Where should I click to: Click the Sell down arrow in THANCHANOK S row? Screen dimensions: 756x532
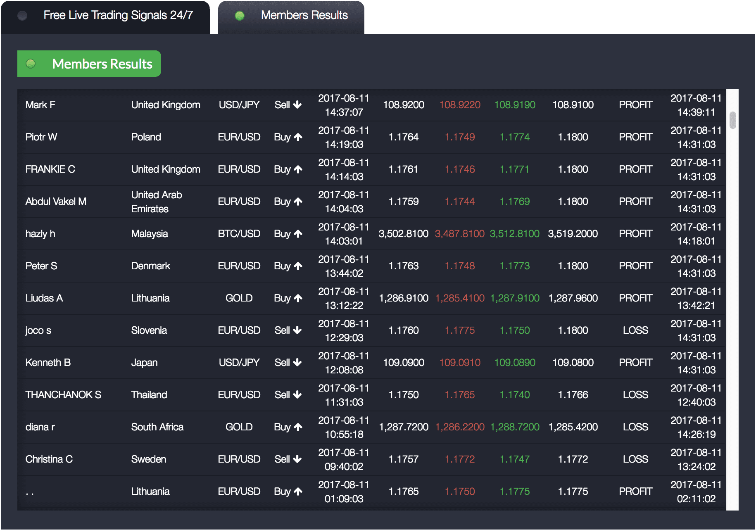point(297,395)
